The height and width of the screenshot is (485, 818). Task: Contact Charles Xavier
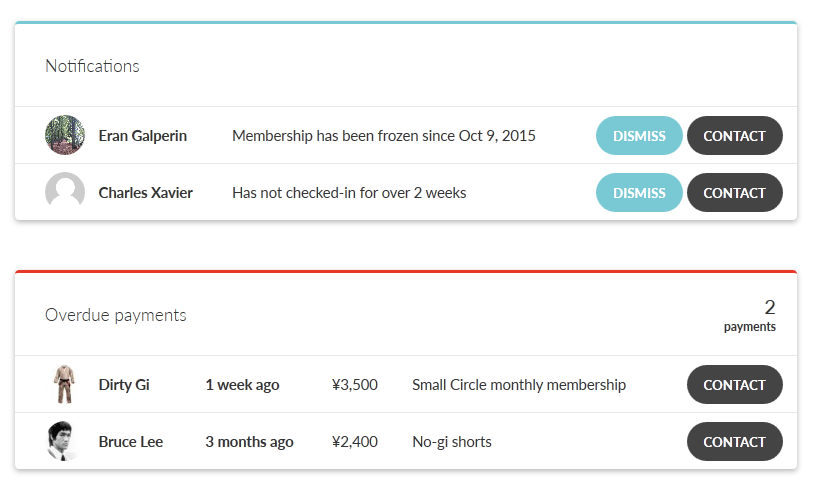735,192
